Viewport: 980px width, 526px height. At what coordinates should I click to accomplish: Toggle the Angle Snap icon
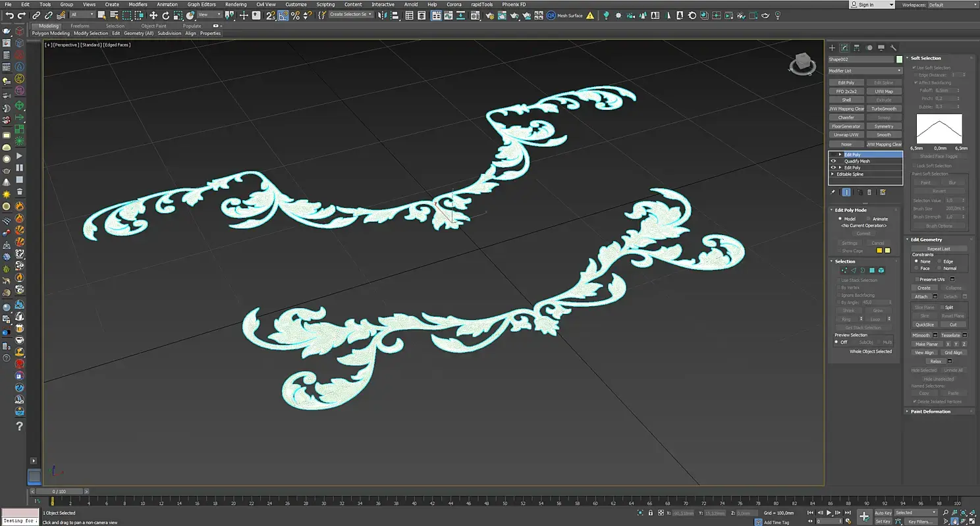tap(283, 15)
